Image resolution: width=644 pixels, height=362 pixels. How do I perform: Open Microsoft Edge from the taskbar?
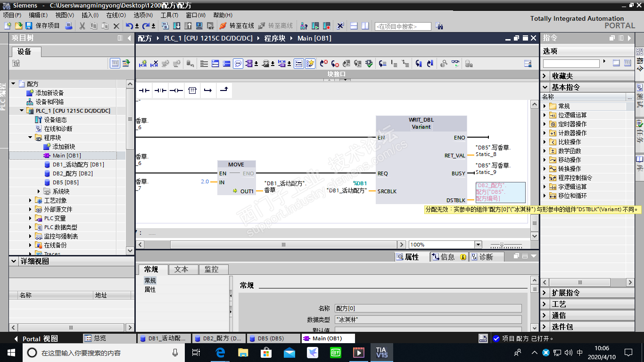pyautogui.click(x=220, y=352)
